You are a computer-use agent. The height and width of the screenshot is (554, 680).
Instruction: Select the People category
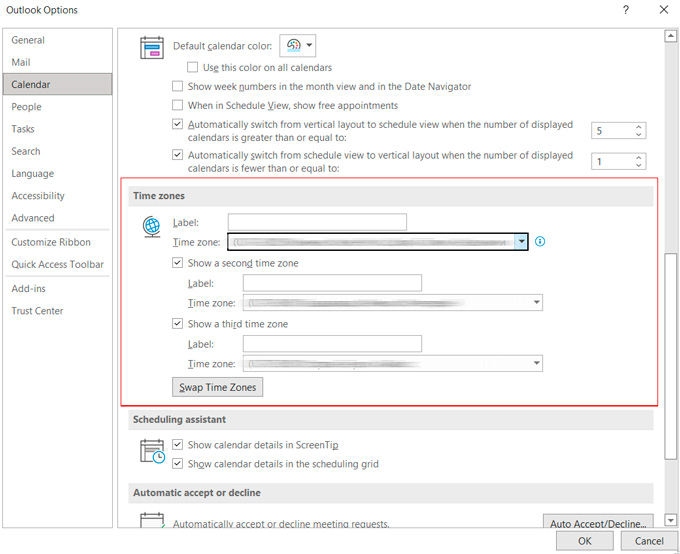point(57,107)
